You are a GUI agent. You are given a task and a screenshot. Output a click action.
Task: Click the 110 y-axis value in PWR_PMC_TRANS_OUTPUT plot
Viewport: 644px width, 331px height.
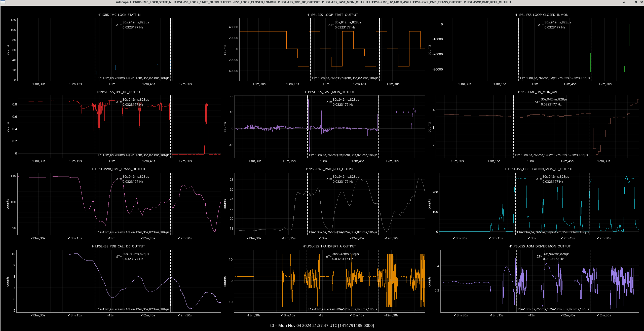[13, 176]
